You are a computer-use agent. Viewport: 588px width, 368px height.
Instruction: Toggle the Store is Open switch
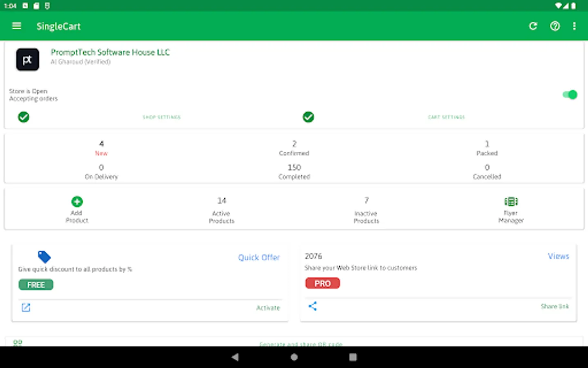pyautogui.click(x=569, y=94)
